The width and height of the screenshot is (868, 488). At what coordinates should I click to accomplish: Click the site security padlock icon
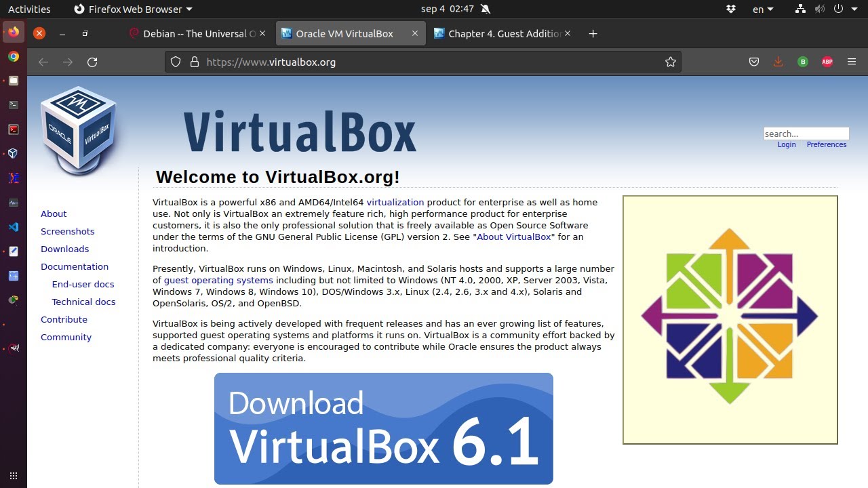point(195,62)
